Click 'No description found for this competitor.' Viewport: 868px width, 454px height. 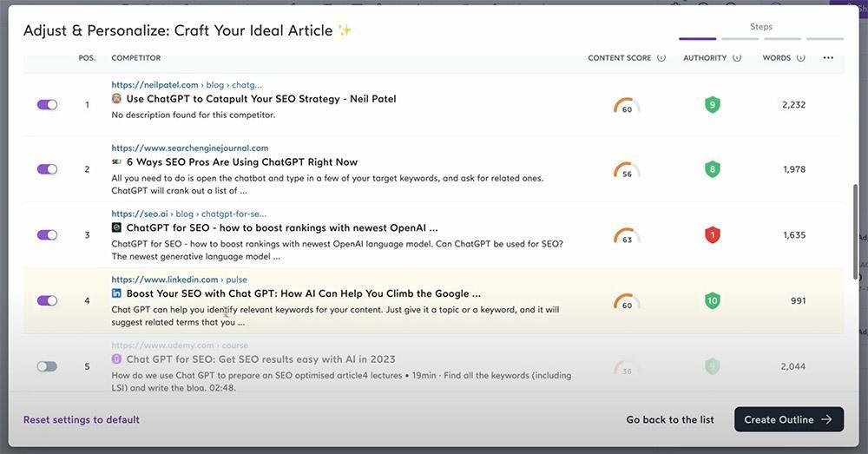[194, 115]
